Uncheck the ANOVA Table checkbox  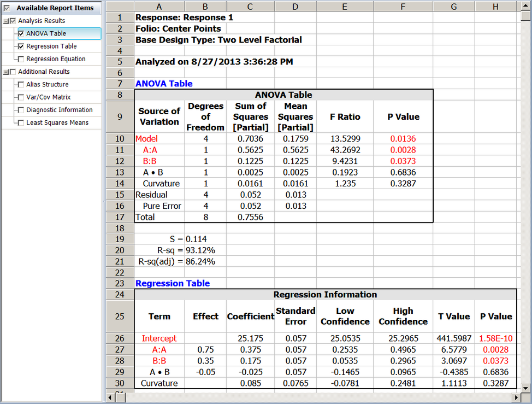pyautogui.click(x=21, y=33)
